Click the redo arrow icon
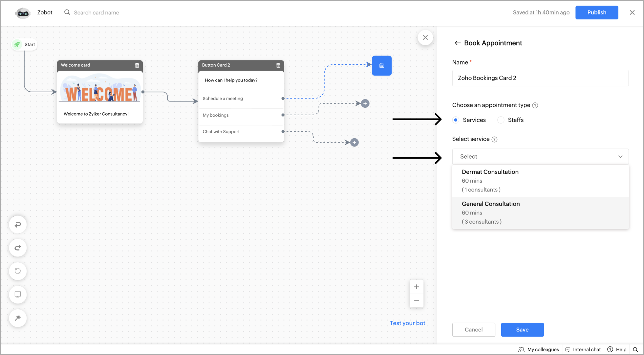Screen dimensions: 644x355 [x=18, y=248]
